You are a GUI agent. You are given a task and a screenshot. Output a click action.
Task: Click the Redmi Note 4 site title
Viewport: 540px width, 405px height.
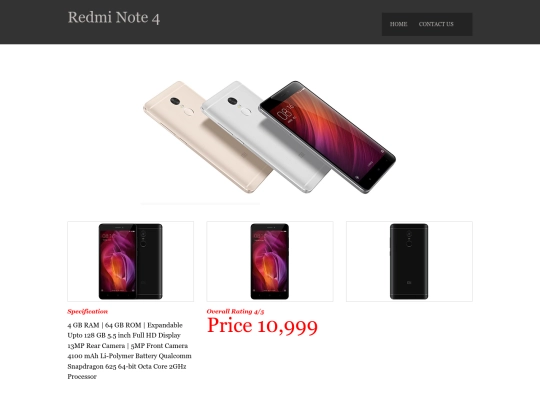point(114,17)
